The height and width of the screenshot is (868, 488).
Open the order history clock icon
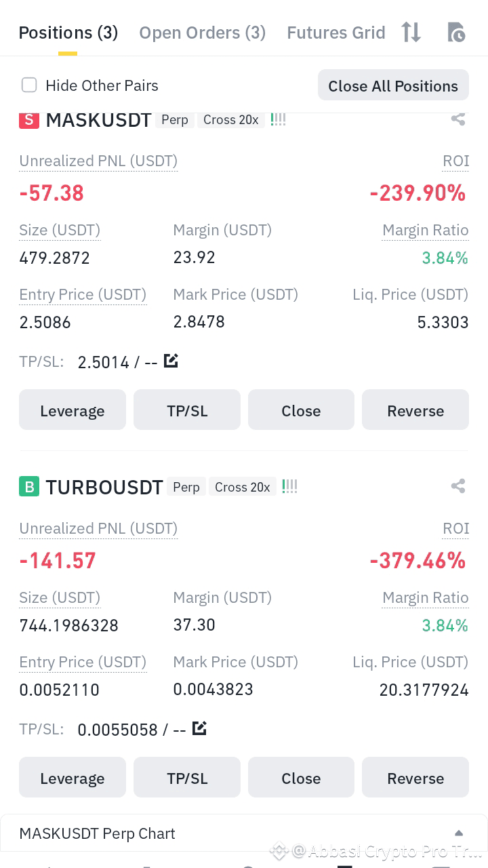(x=456, y=32)
